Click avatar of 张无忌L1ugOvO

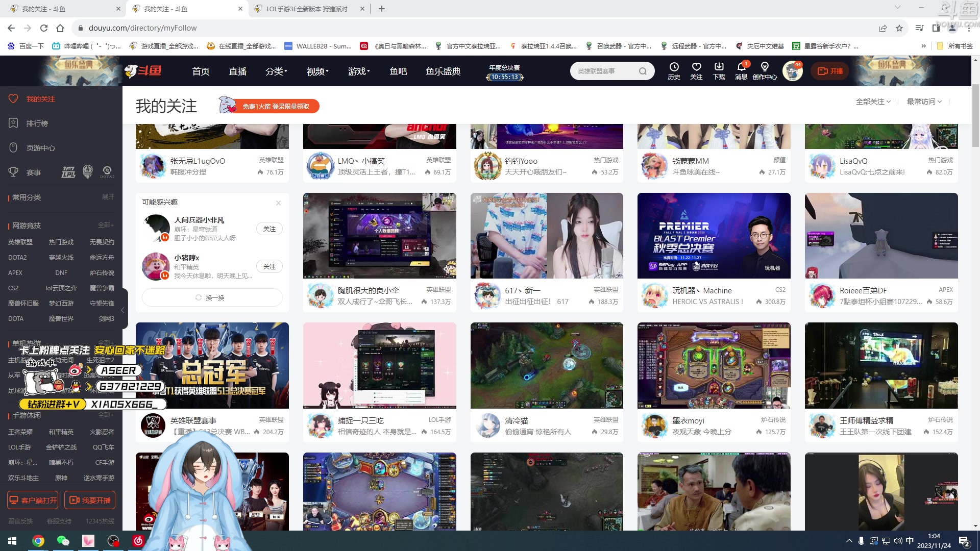coord(153,166)
